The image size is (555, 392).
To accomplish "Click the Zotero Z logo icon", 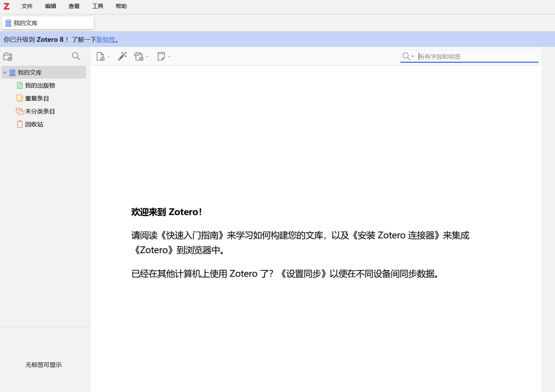I will coord(7,6).
